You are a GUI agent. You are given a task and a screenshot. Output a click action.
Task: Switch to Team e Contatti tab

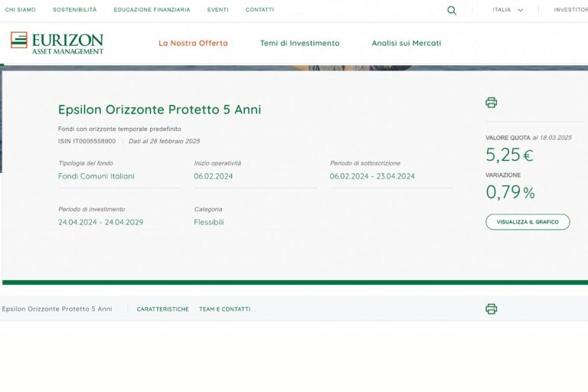[224, 309]
